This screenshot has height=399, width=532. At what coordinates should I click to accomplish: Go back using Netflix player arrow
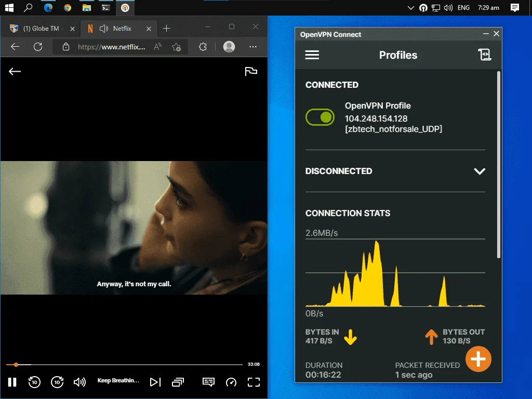[15, 71]
